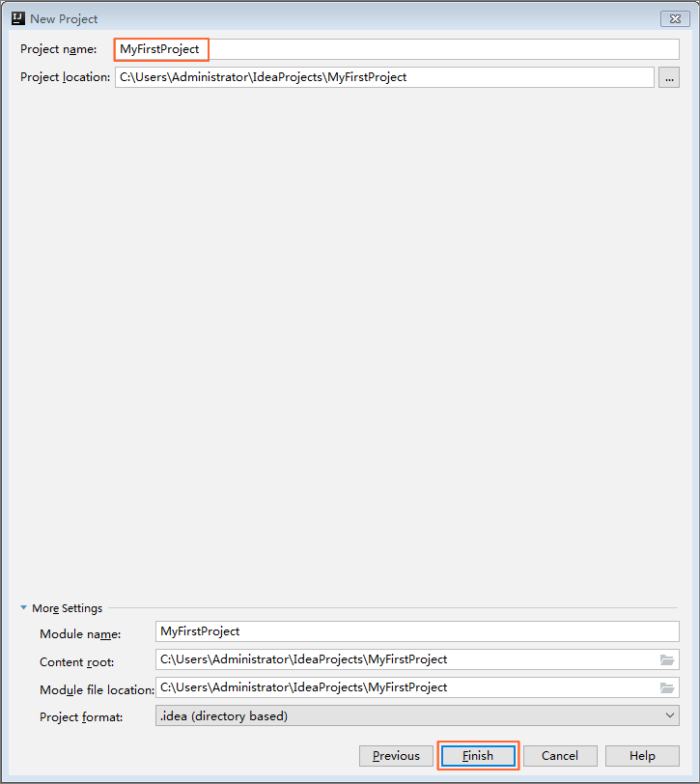Viewport: 700px width, 784px height.
Task: Click the IntelliJ IDEA logo in title bar
Action: pos(17,18)
